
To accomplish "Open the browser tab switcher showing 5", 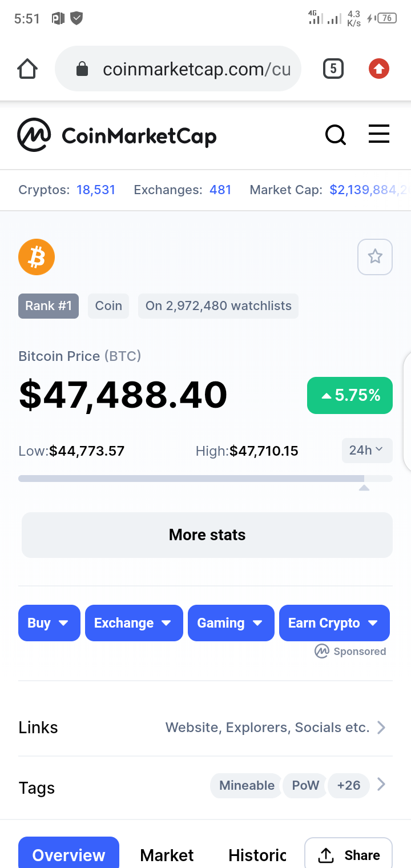I will click(333, 69).
